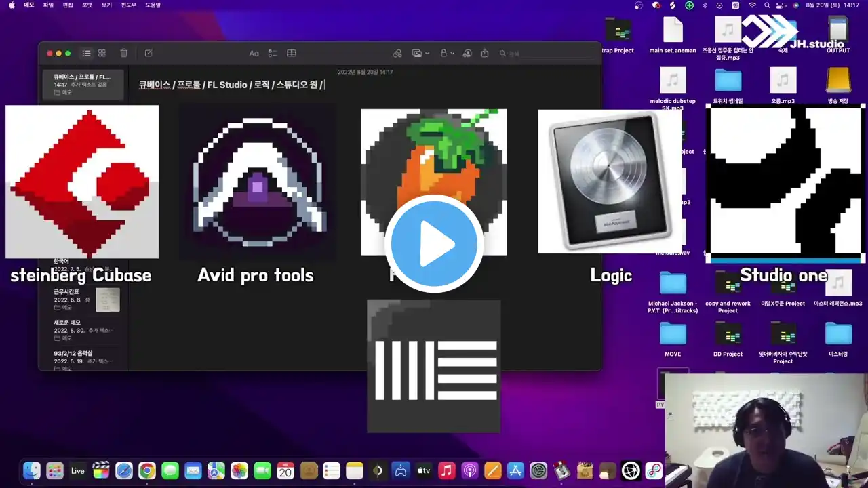Open Music app from the Dock
Image resolution: width=868 pixels, height=488 pixels.
(446, 470)
